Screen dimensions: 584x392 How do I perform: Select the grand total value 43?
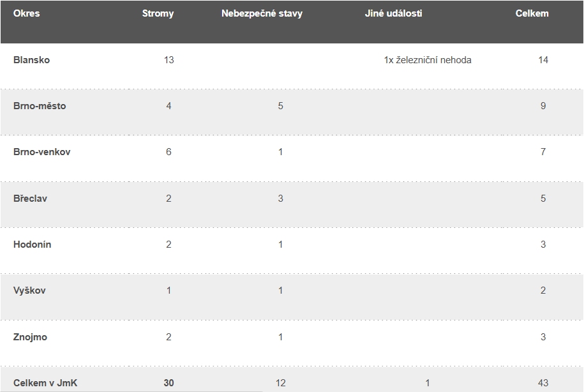(x=543, y=383)
